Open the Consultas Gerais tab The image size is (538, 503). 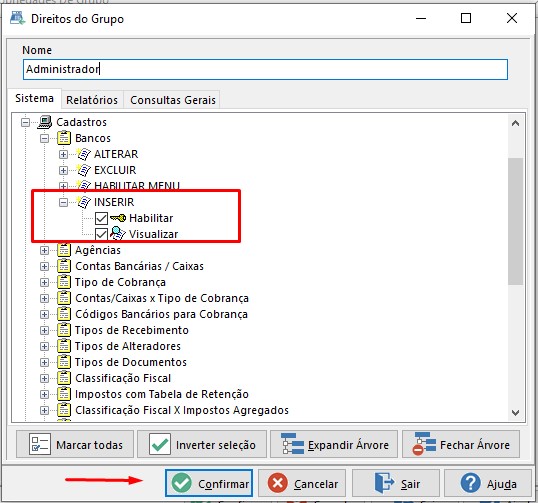tap(173, 100)
